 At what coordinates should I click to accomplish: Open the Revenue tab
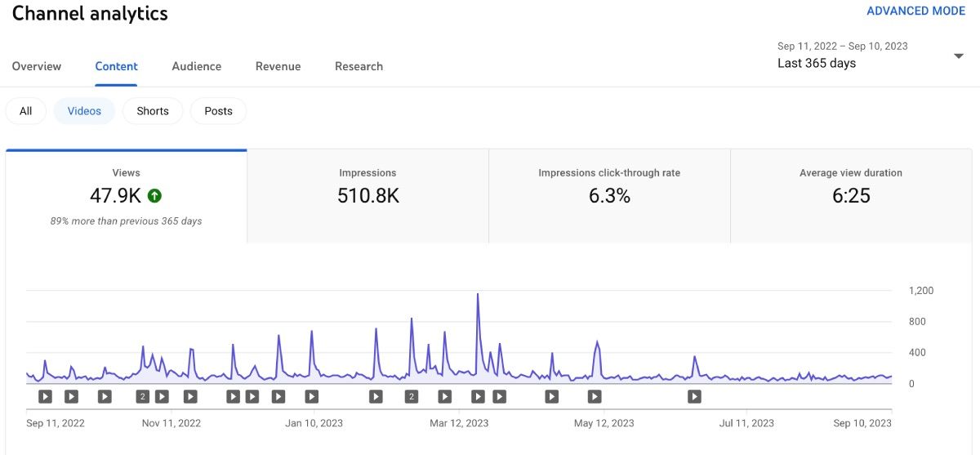(x=278, y=66)
